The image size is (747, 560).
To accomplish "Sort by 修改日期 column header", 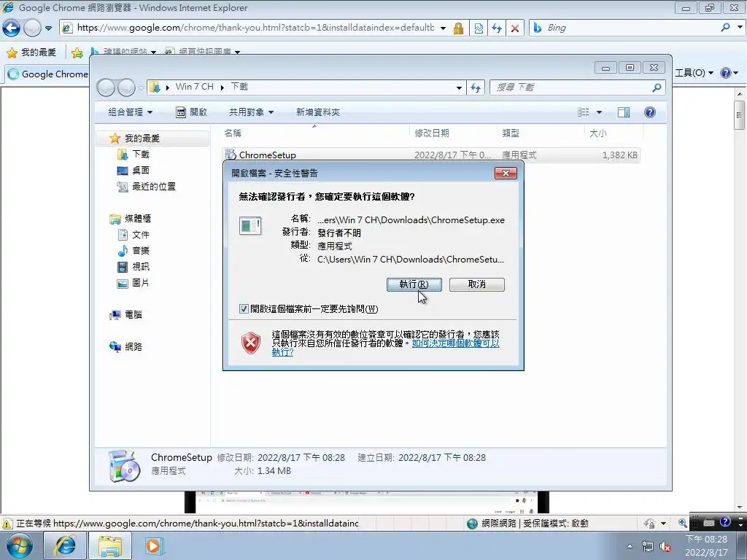I will pyautogui.click(x=452, y=133).
